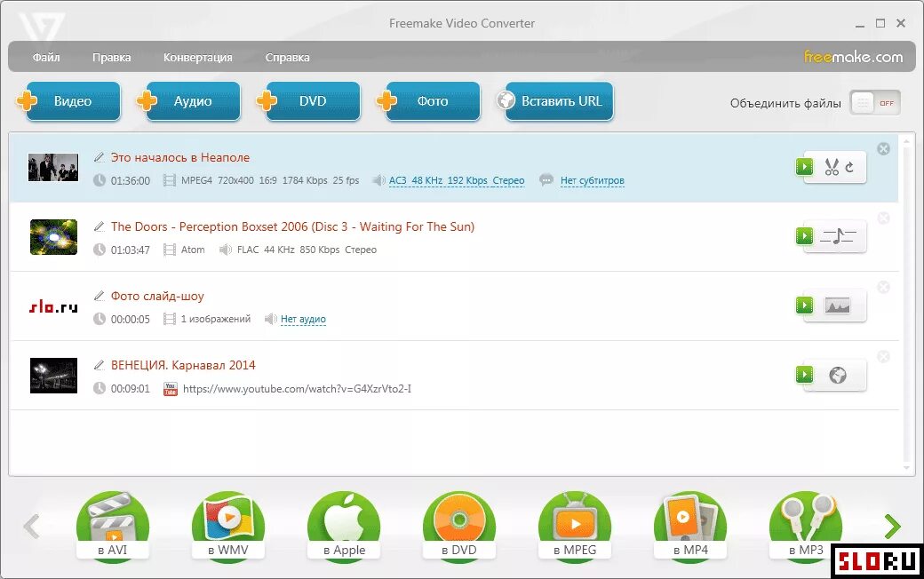The image size is (924, 579).
Task: Convert to MP4 format
Action: [x=690, y=527]
